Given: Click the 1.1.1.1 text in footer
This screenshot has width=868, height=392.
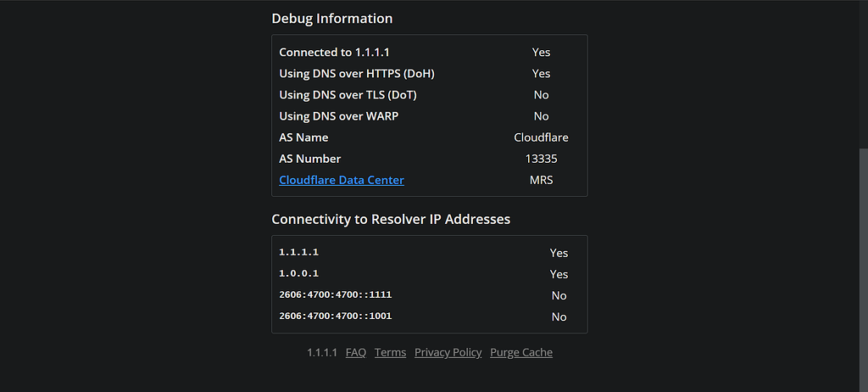Looking at the screenshot, I should pos(322,352).
